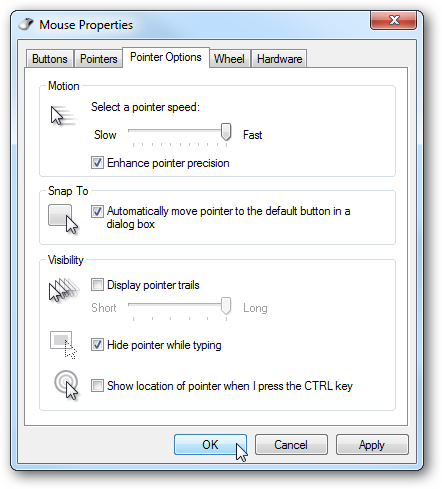Check Show location of pointer with CTRL
442x489 pixels.
coord(97,386)
